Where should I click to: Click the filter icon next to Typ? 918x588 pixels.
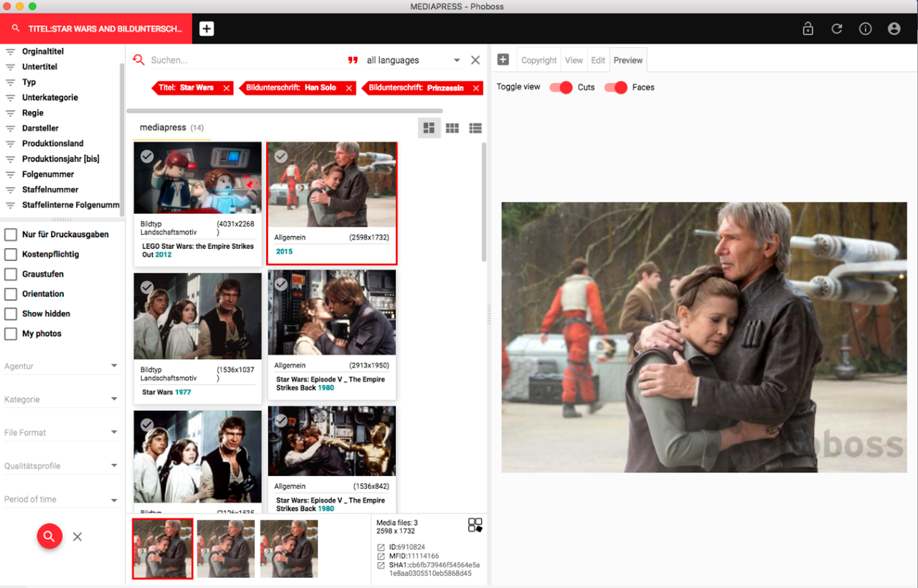11,82
